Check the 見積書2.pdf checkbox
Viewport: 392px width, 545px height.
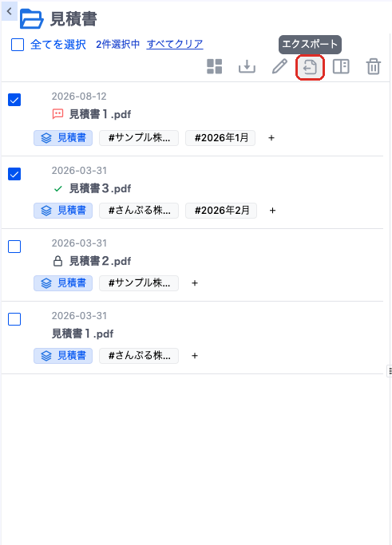[x=14, y=247]
